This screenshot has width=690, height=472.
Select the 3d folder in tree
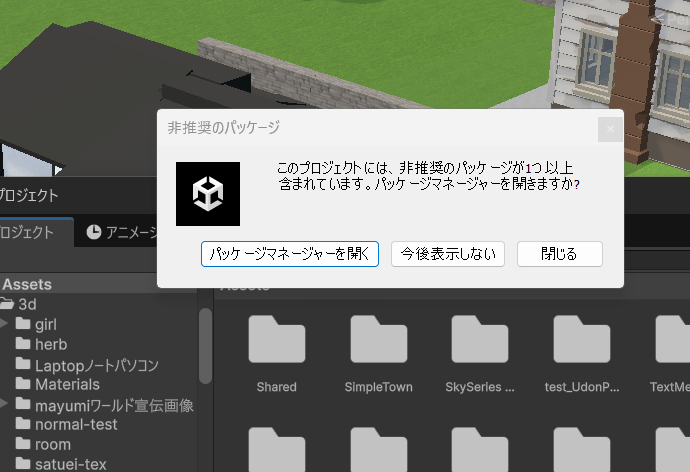35,304
